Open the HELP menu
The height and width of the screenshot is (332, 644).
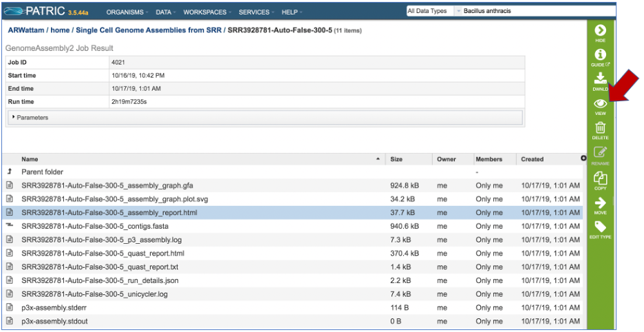(x=292, y=12)
